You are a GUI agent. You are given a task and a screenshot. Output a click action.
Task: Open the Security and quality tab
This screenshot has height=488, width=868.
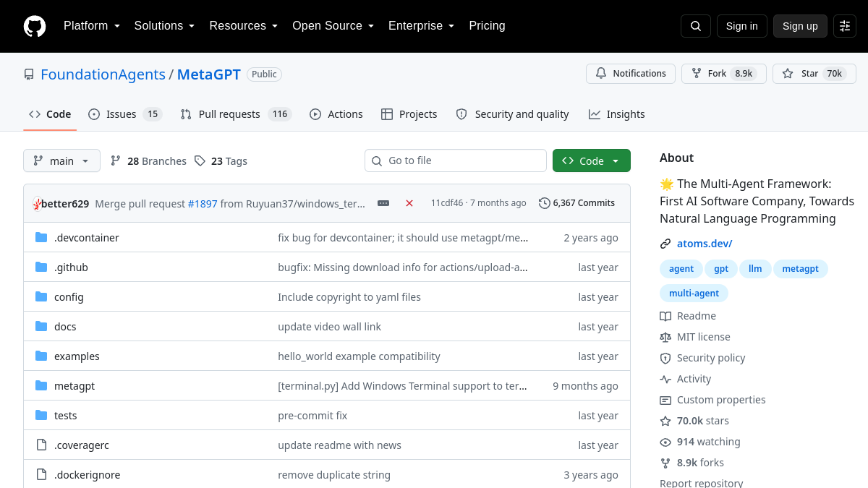(x=513, y=114)
